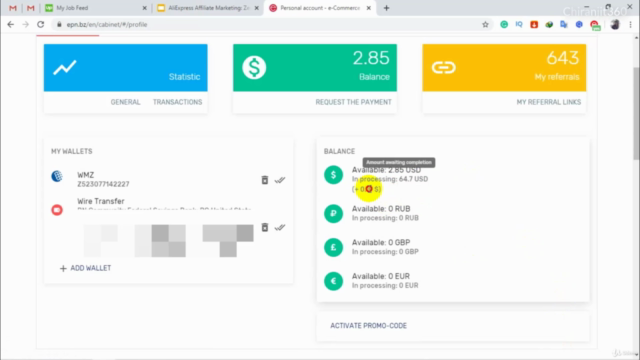Viewport: 640px width, 360px height.
Task: Reload the current page
Action: 40,24
